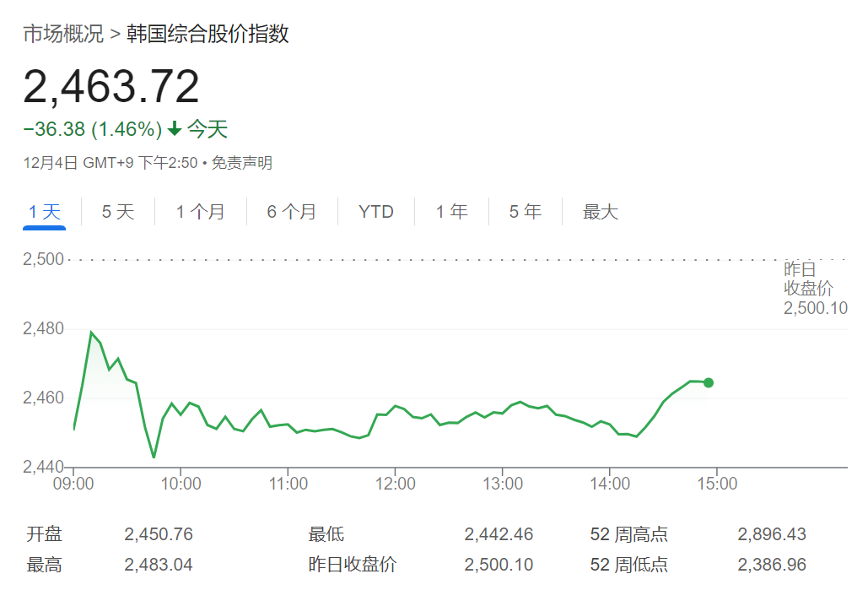
Task: Click the 52 周高点 value 2,896.43
Action: pyautogui.click(x=772, y=534)
